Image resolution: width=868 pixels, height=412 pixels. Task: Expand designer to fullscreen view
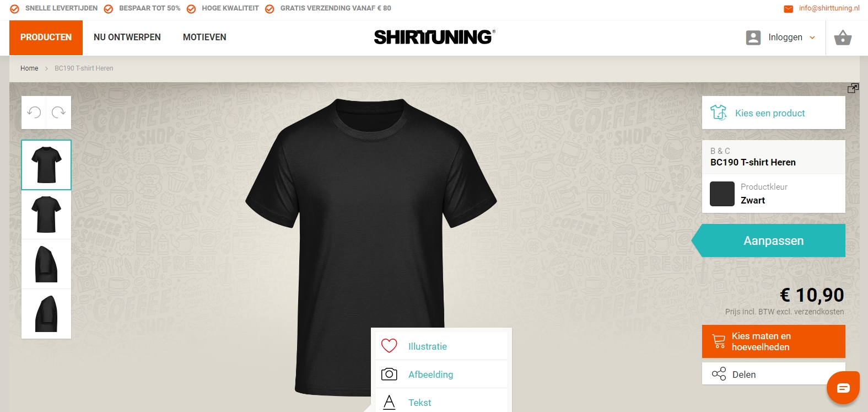853,88
